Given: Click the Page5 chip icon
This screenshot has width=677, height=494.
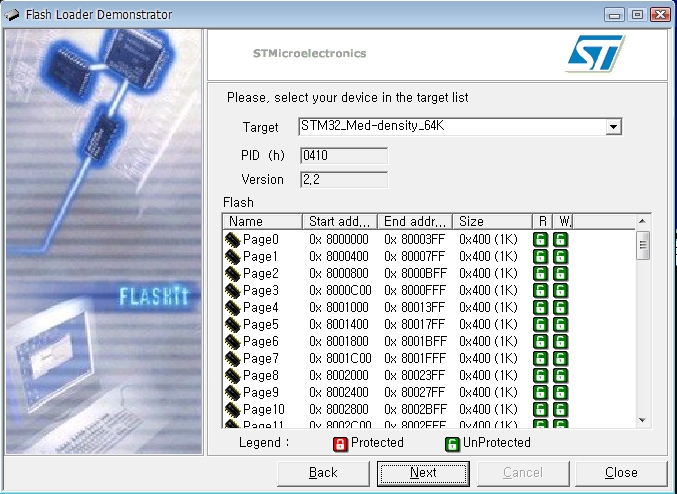Looking at the screenshot, I should [232, 325].
